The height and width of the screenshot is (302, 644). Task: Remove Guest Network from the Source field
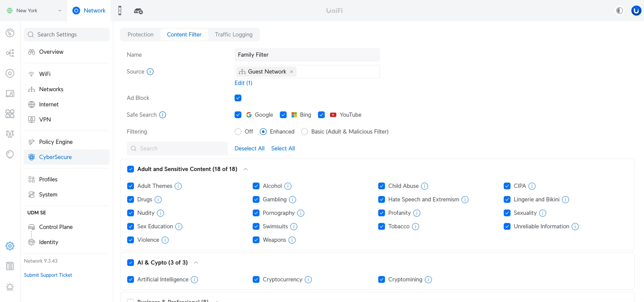(291, 71)
